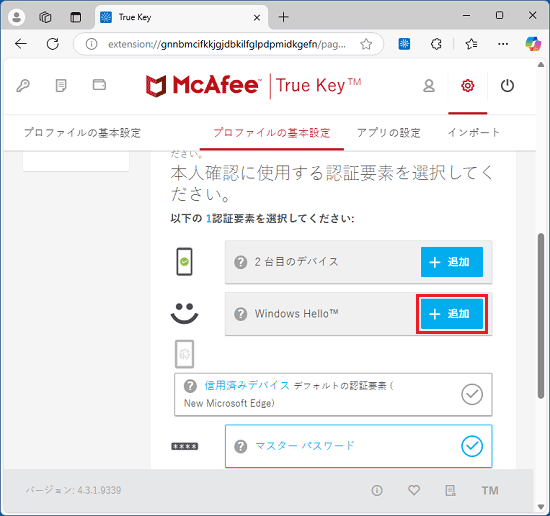Screen dimensions: 550x516
Task: Click the info icon in footer
Action: (377, 490)
